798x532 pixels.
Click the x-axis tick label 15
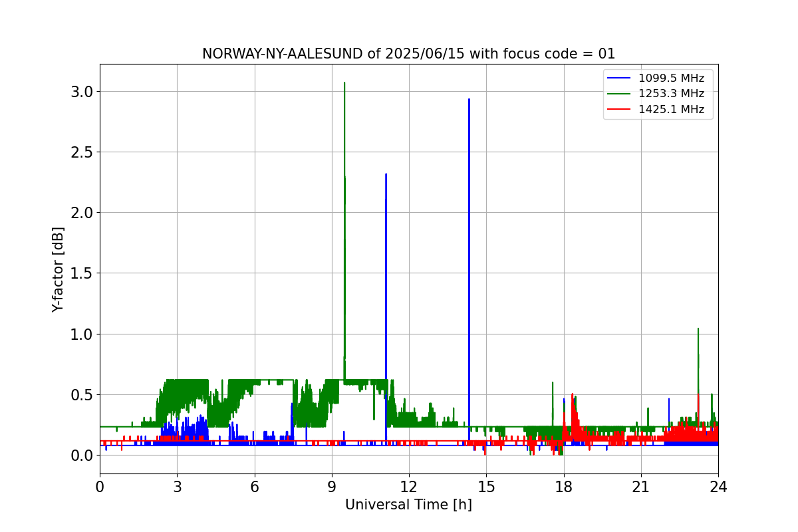[x=486, y=486]
